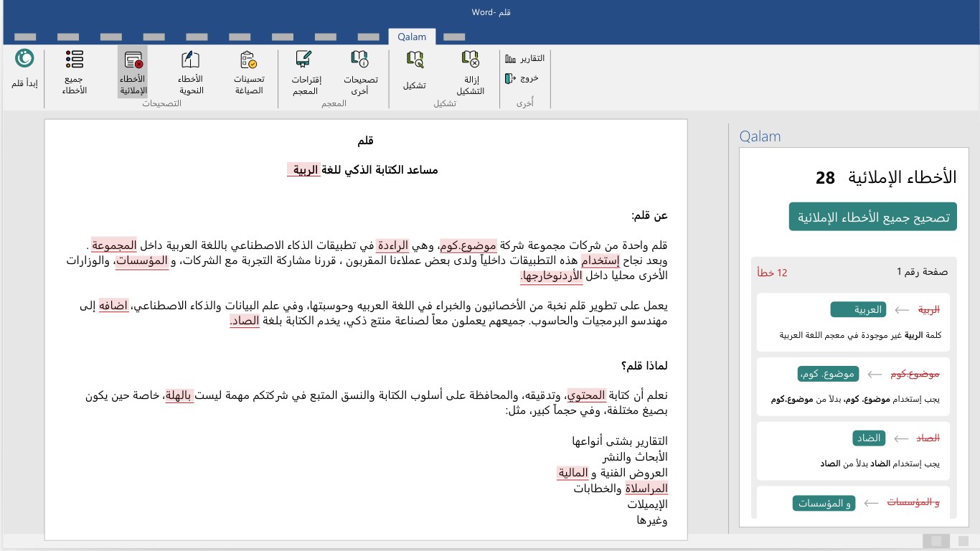Image resolution: width=980 pixels, height=551 pixels.
Task: Click the highlighted word المحتوي
Action: point(586,395)
